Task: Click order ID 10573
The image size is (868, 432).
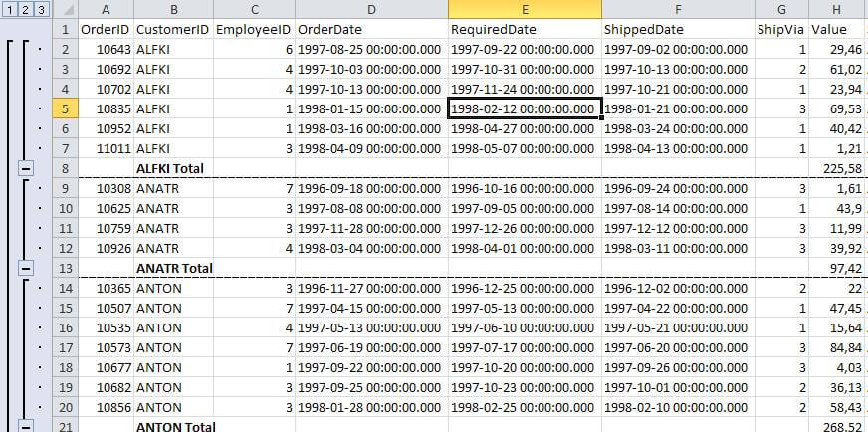Action: click(107, 348)
